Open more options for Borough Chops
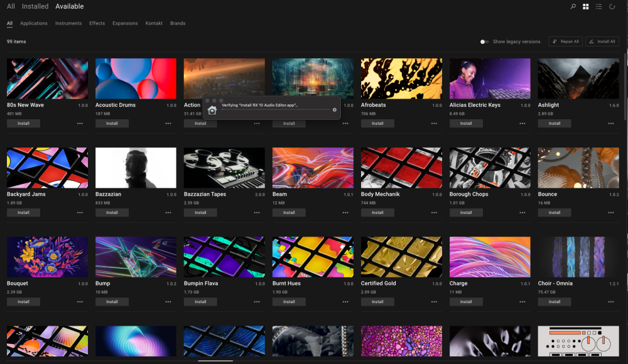Screen dimensions: 628x364 point(522,213)
